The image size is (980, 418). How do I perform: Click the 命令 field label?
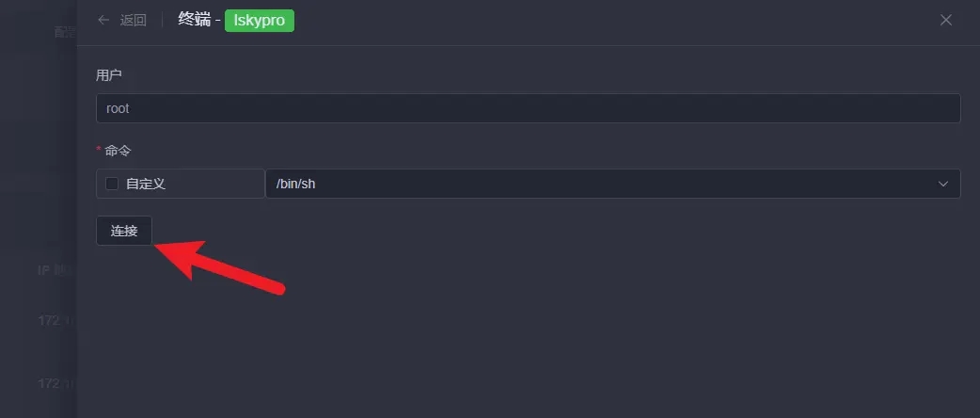click(x=119, y=151)
